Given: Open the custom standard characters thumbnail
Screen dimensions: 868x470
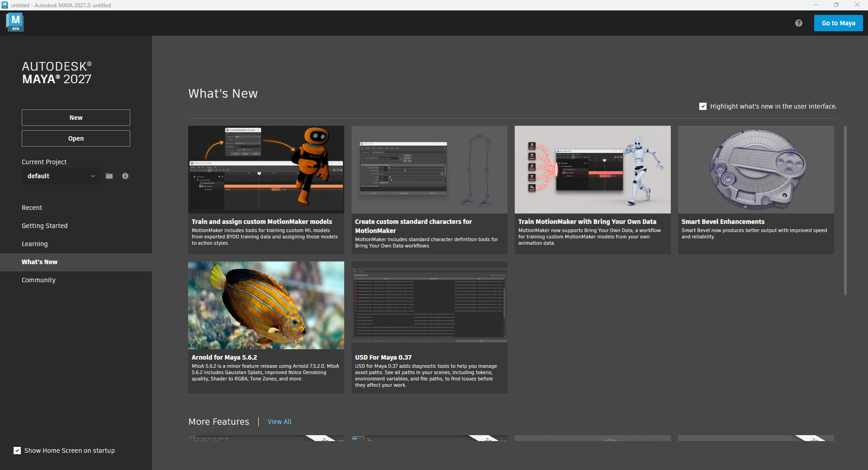Looking at the screenshot, I should (429, 170).
